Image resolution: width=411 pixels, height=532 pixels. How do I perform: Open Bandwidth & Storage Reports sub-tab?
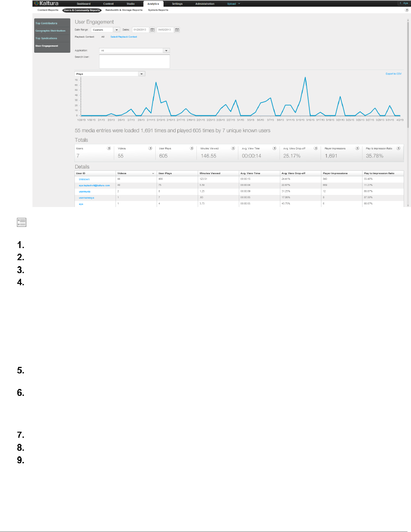point(124,10)
